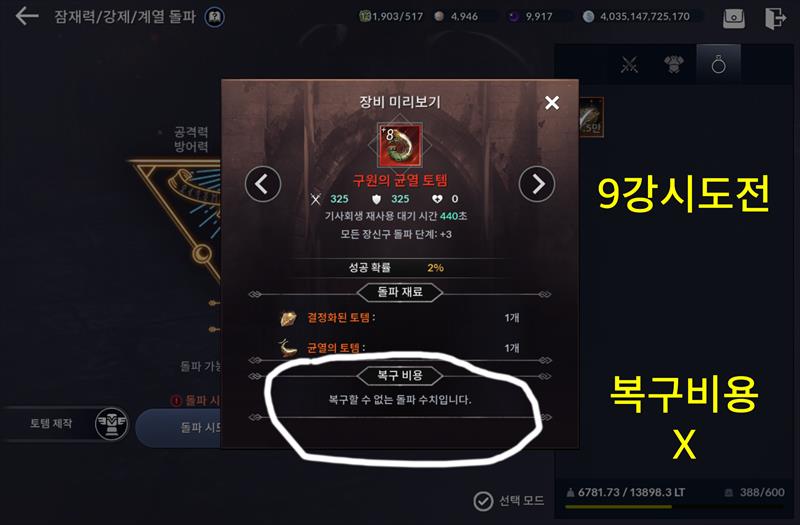The width and height of the screenshot is (800, 525).
Task: Click the 돌파 시도 button
Action: (x=179, y=428)
